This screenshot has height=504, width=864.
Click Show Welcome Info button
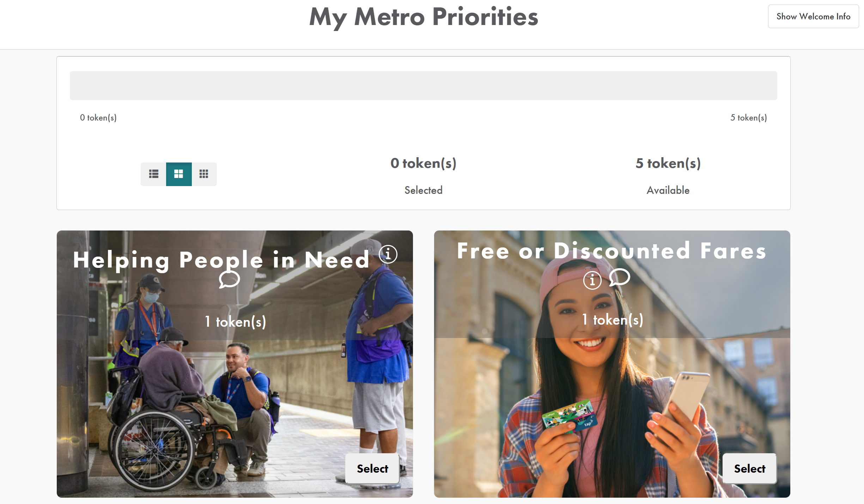[x=813, y=17]
